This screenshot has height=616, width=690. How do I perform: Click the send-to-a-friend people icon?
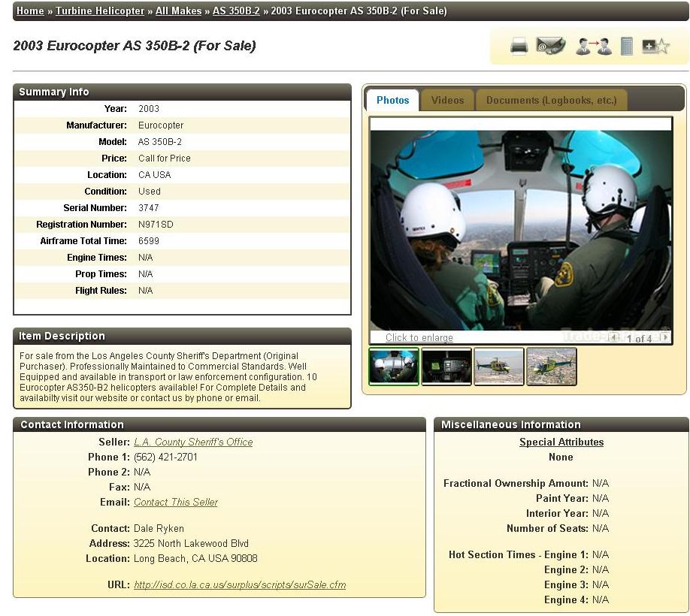click(x=593, y=47)
